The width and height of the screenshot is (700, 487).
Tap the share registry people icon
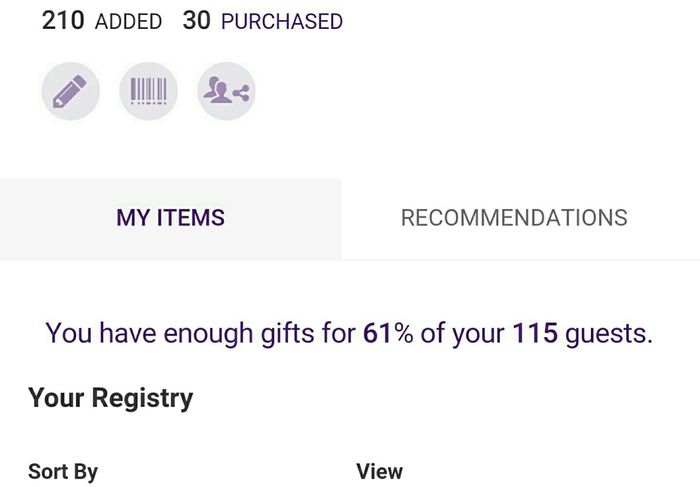click(x=226, y=92)
